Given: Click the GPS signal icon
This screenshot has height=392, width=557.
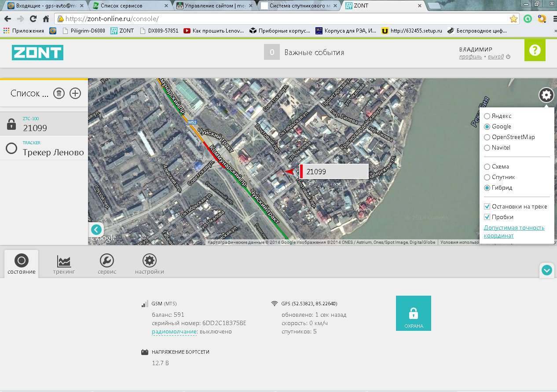Looking at the screenshot, I should coord(275,304).
